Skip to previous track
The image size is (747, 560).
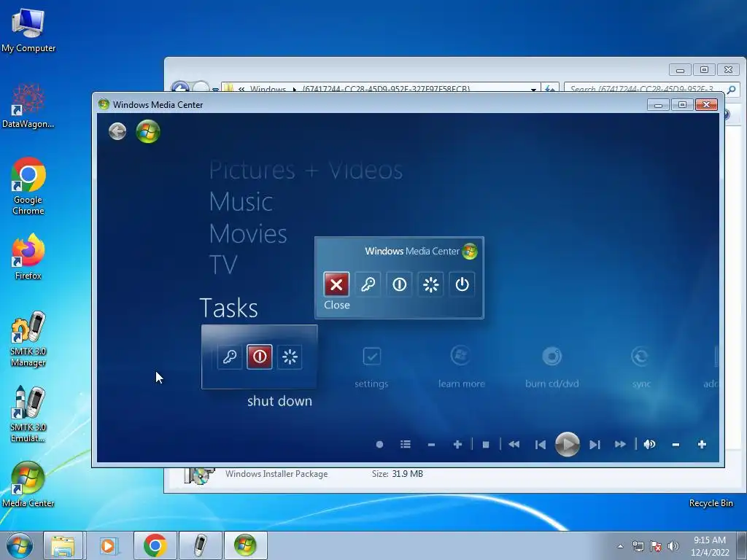pyautogui.click(x=541, y=445)
